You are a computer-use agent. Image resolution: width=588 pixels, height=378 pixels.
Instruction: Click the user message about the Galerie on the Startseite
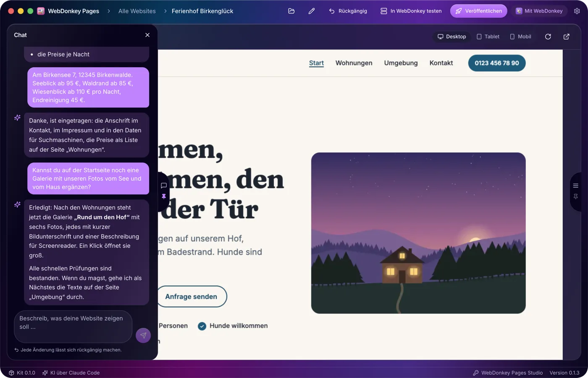click(88, 178)
